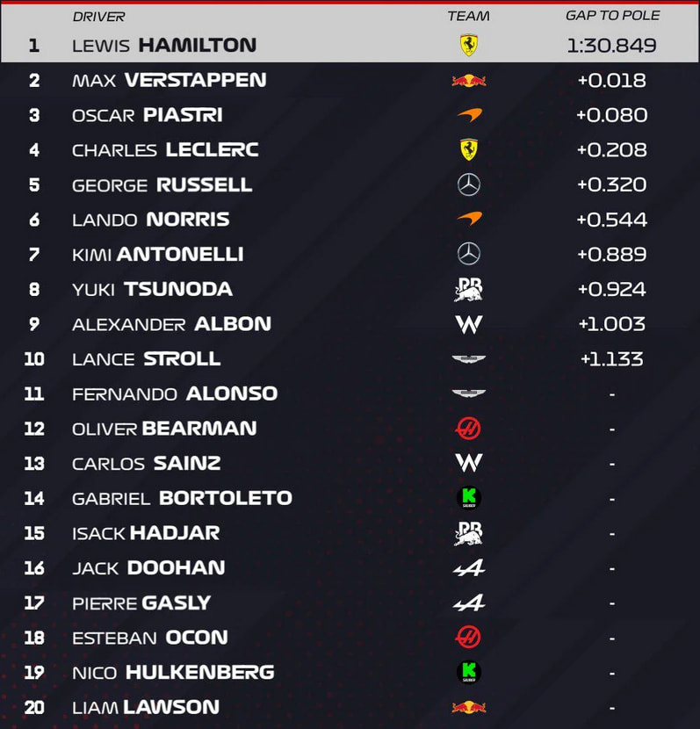Click the Haas logo beside Oliver Bearman
The height and width of the screenshot is (729, 700).
468,429
